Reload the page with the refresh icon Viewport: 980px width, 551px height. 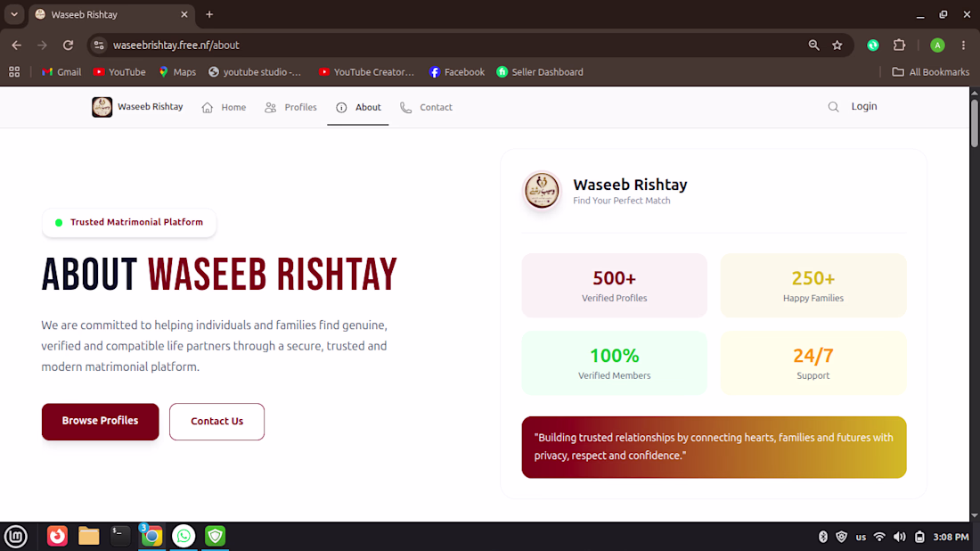[68, 45]
